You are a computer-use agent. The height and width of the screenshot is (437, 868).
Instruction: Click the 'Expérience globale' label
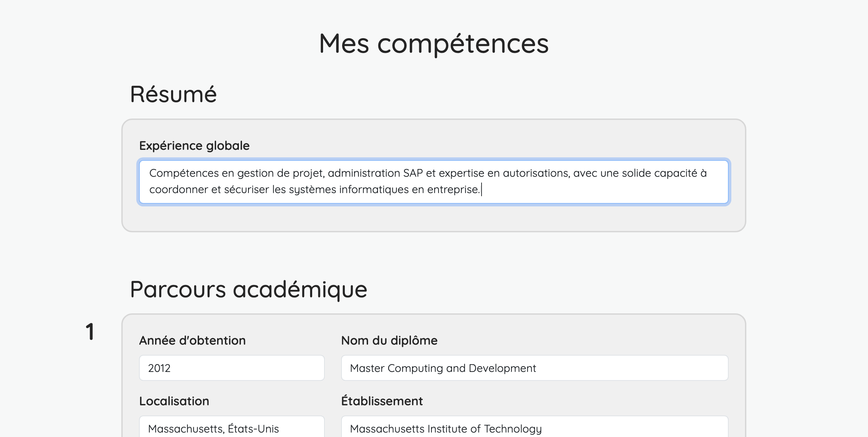point(194,146)
